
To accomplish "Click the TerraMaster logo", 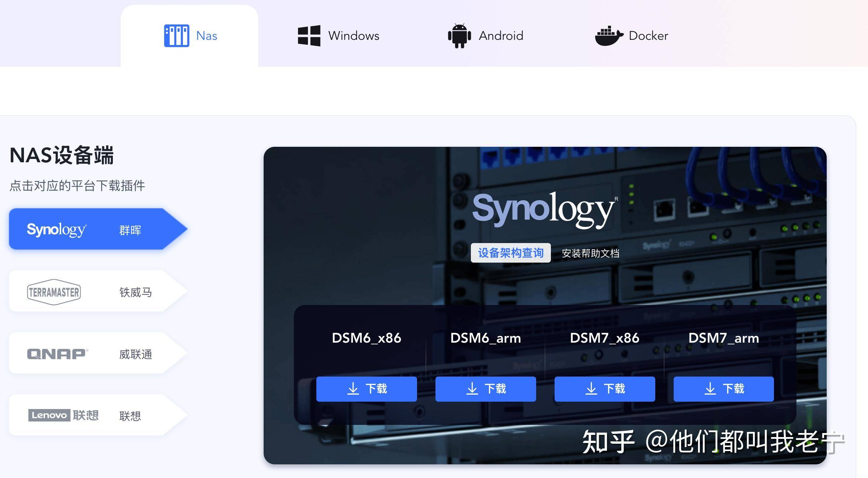I will (x=54, y=292).
